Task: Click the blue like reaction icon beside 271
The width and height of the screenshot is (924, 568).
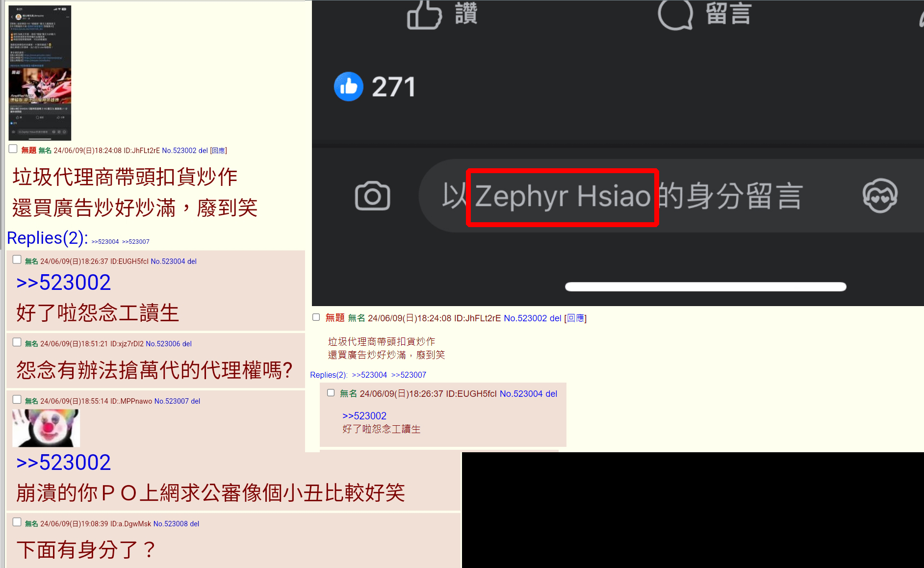Action: (x=348, y=87)
